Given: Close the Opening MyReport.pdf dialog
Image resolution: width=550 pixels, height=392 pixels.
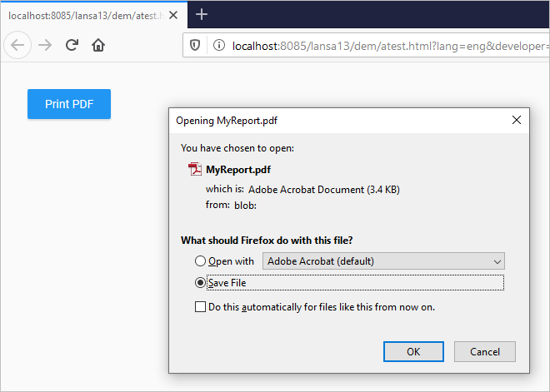Looking at the screenshot, I should (x=517, y=120).
